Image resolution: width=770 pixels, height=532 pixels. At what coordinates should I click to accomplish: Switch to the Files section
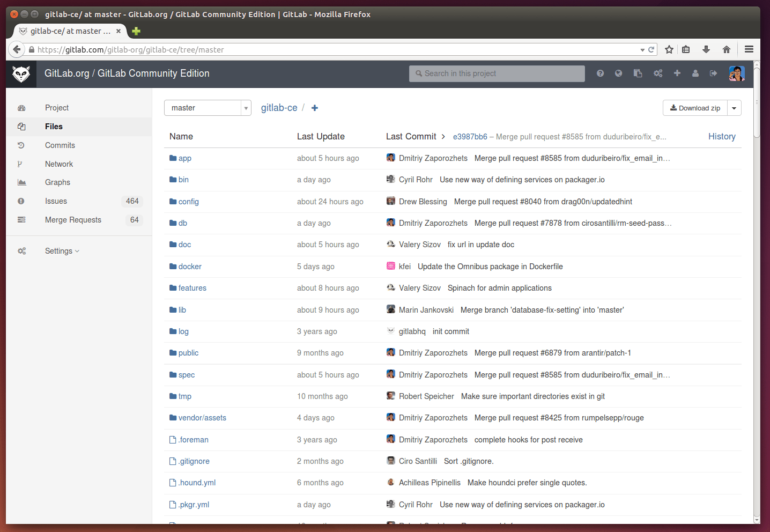(54, 127)
